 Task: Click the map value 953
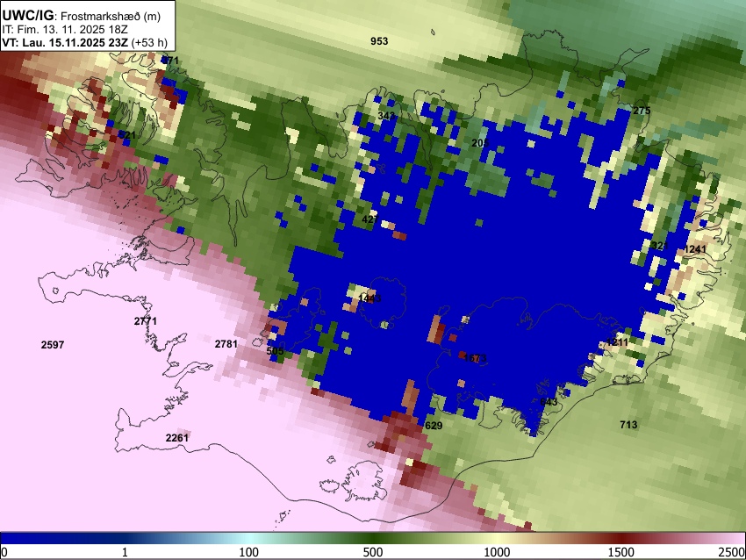[379, 41]
